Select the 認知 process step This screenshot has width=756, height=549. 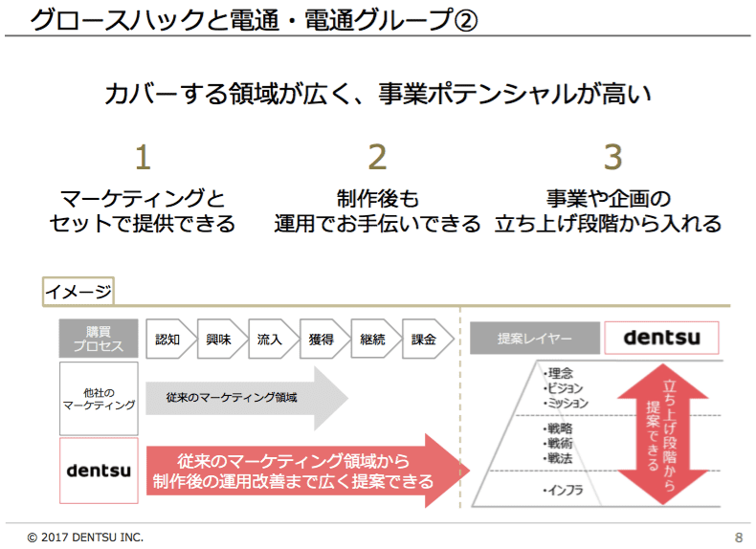[170, 339]
